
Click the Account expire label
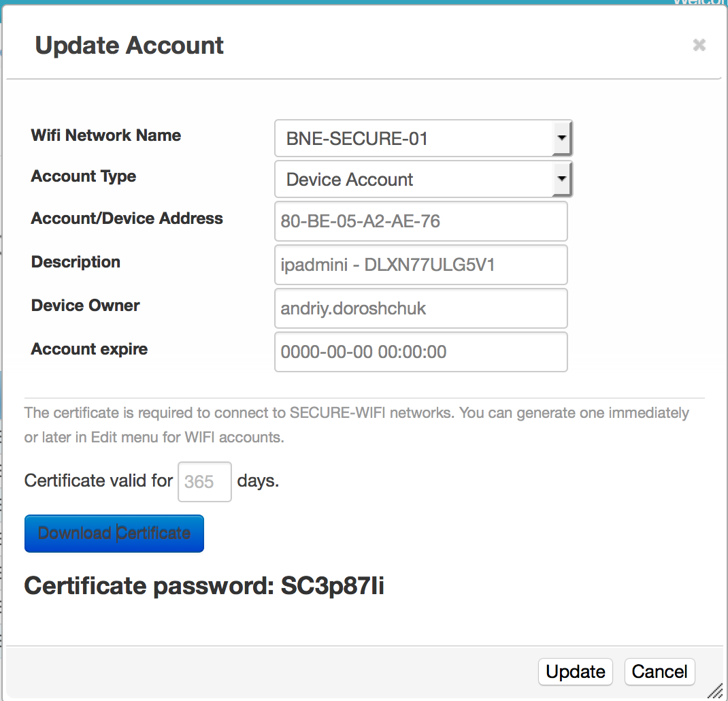pyautogui.click(x=89, y=349)
